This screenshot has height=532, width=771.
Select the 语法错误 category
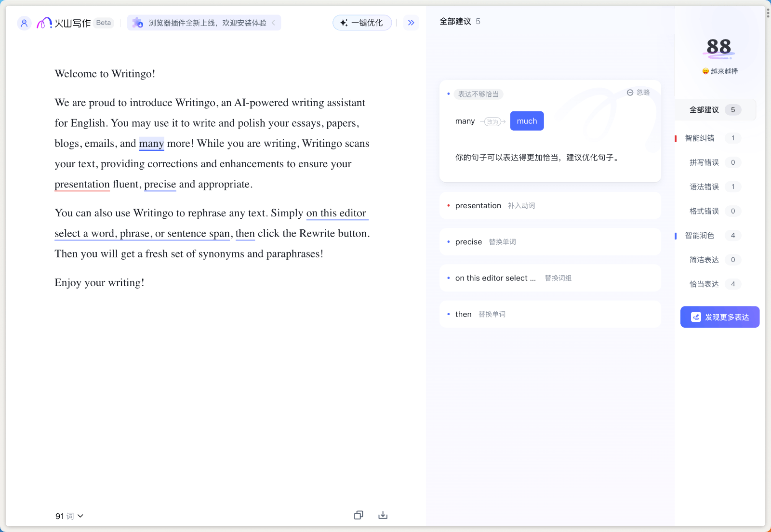pyautogui.click(x=705, y=187)
